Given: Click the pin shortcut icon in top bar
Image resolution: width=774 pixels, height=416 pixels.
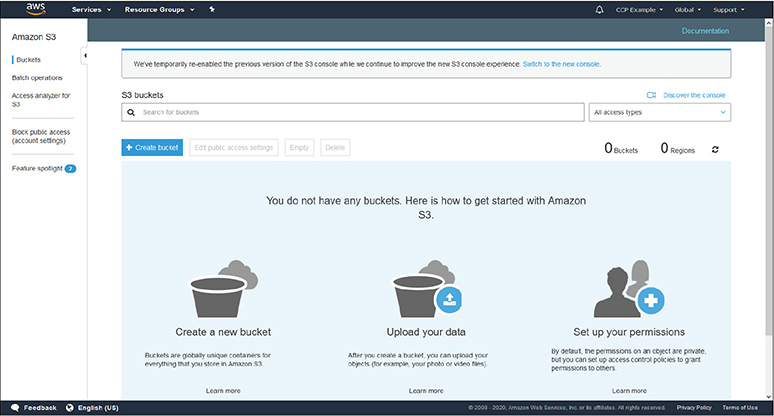Looking at the screenshot, I should 211,9.
